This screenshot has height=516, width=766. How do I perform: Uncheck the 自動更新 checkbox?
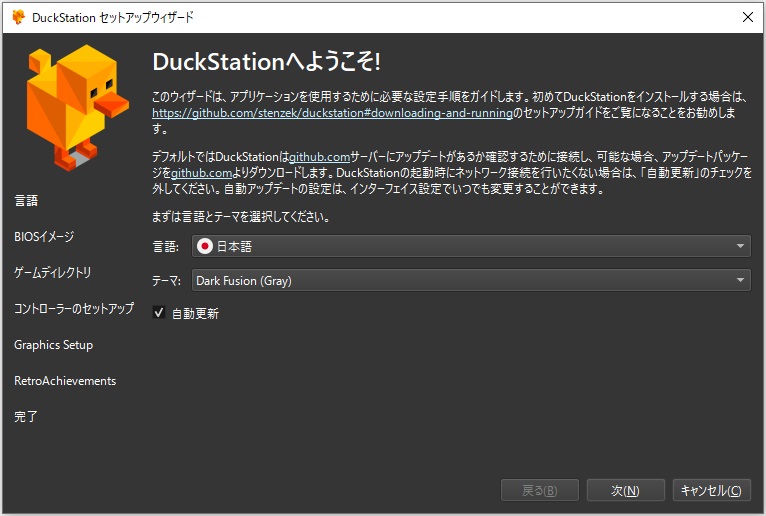[159, 313]
